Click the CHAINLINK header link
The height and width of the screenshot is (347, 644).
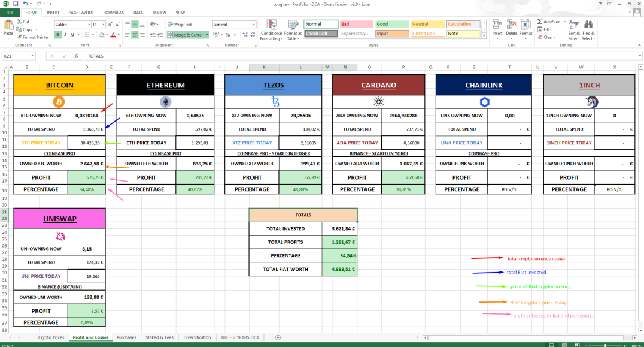(x=484, y=86)
